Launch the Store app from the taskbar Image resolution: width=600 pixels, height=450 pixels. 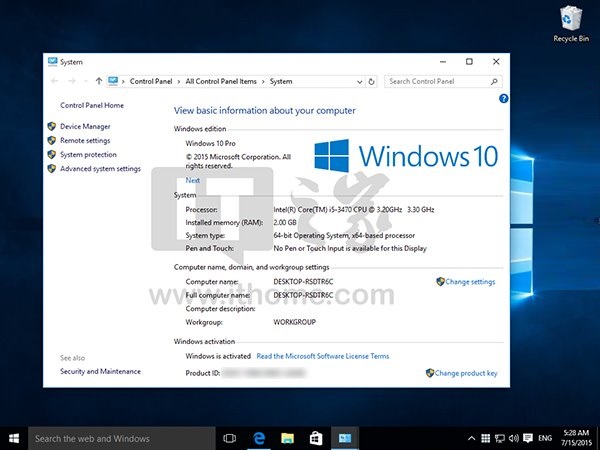[x=315, y=438]
